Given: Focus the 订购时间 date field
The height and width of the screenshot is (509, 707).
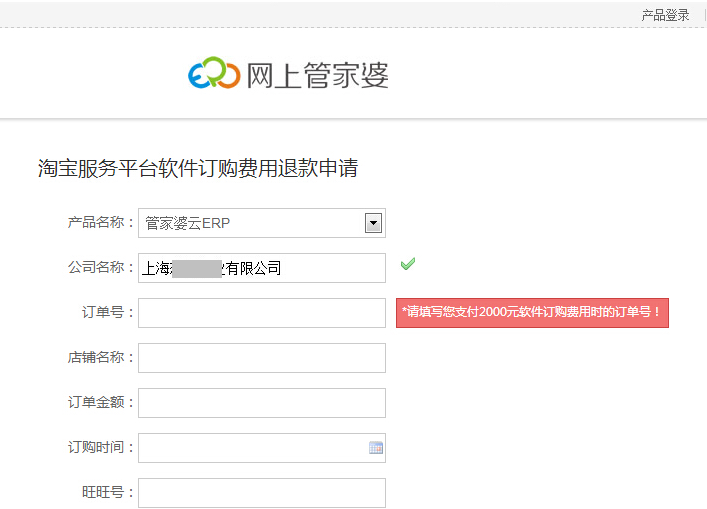Looking at the screenshot, I should coord(262,448).
